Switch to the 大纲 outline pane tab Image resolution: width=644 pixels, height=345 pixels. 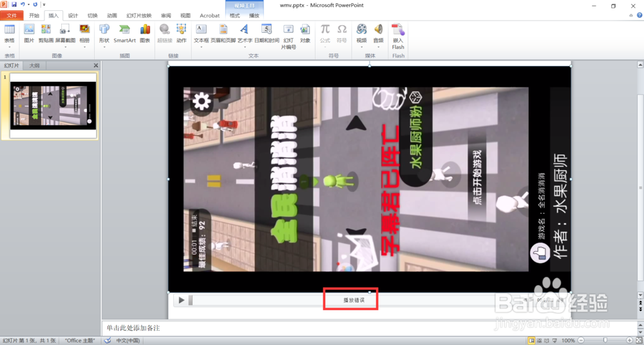pyautogui.click(x=35, y=65)
